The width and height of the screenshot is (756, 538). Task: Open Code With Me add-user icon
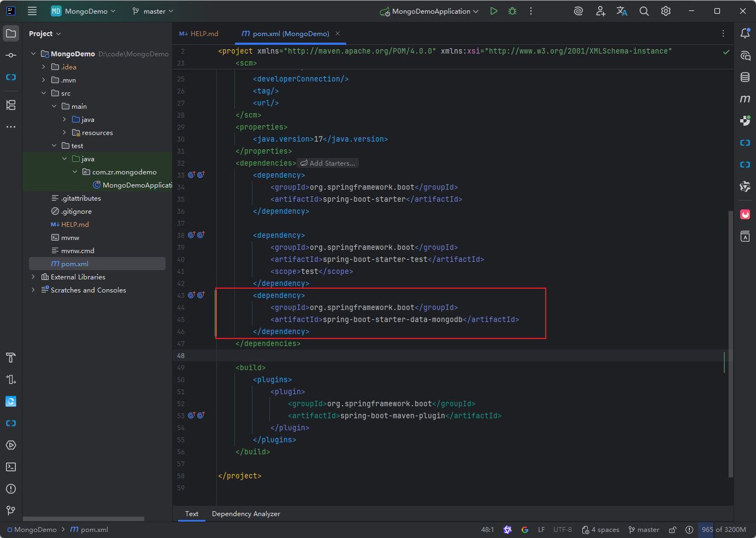(x=601, y=11)
